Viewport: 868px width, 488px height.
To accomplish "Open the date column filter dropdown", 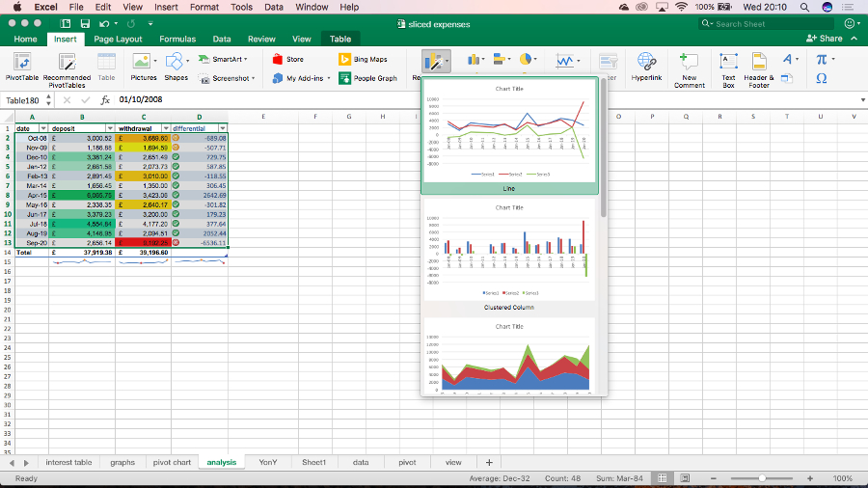I will pyautogui.click(x=43, y=128).
